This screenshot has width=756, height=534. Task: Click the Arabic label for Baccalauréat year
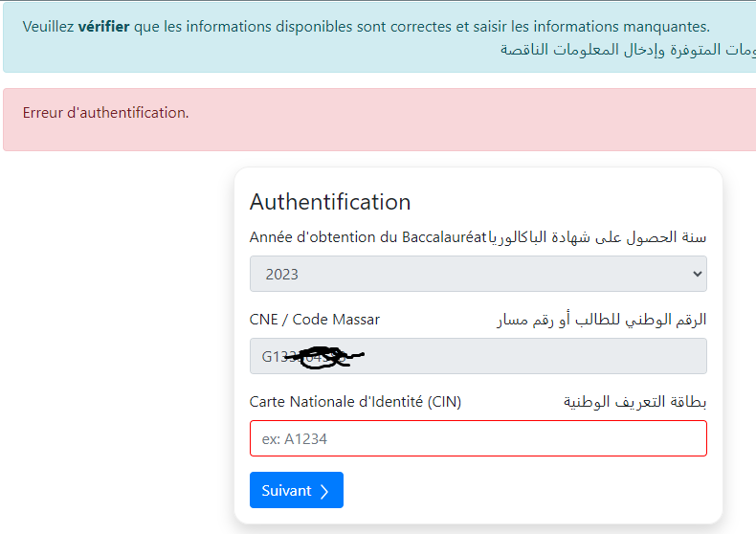598,237
